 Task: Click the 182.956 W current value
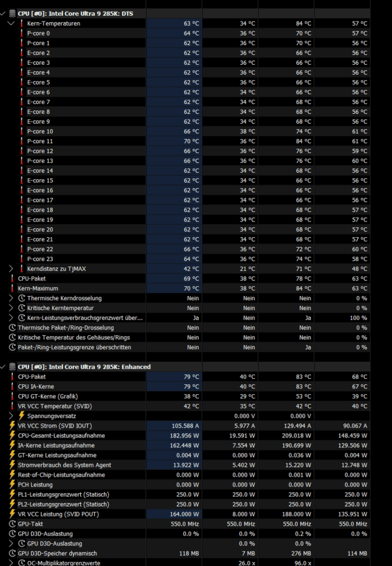click(x=185, y=436)
